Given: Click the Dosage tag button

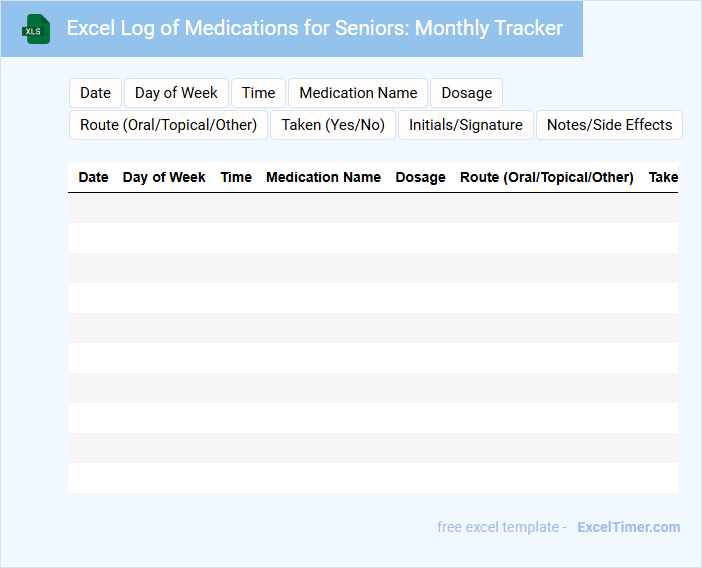Looking at the screenshot, I should 466,93.
